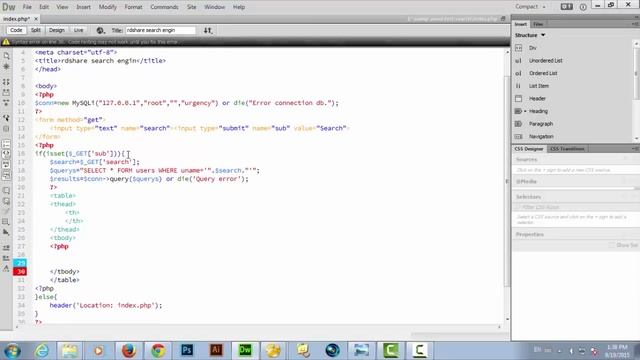Viewport: 640px width, 360px height.
Task: Click the red line 30 error marker
Action: [20, 271]
